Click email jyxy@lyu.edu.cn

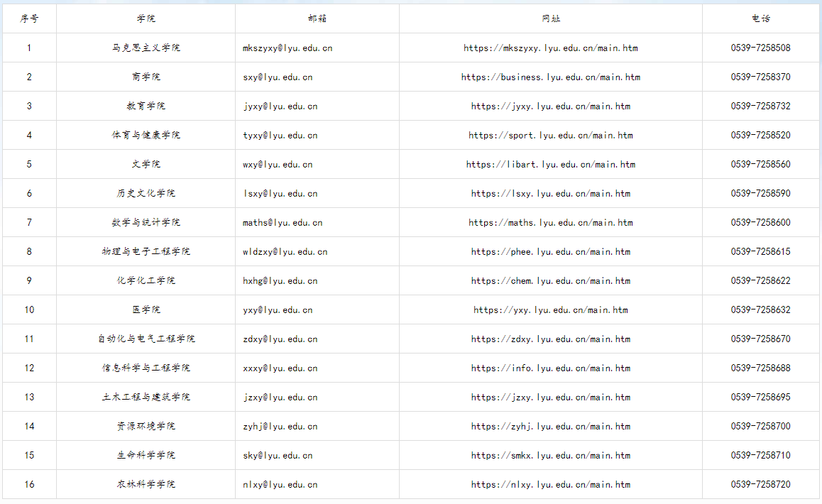280,106
